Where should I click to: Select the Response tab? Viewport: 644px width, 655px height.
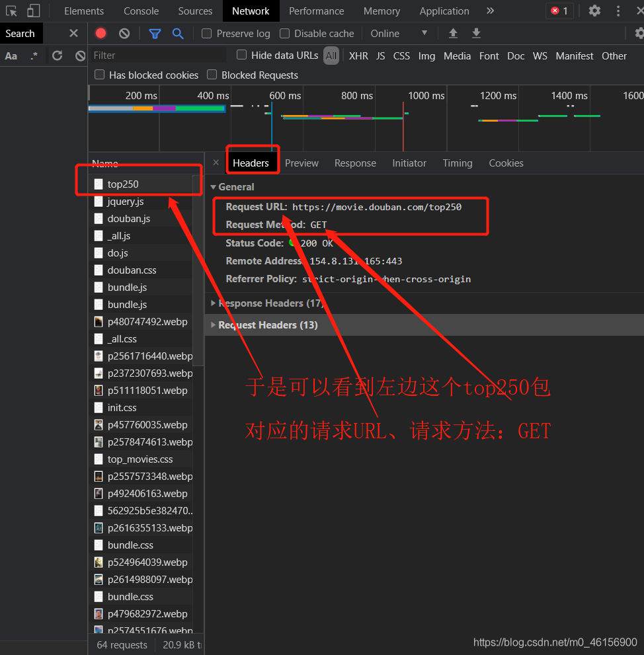click(355, 163)
